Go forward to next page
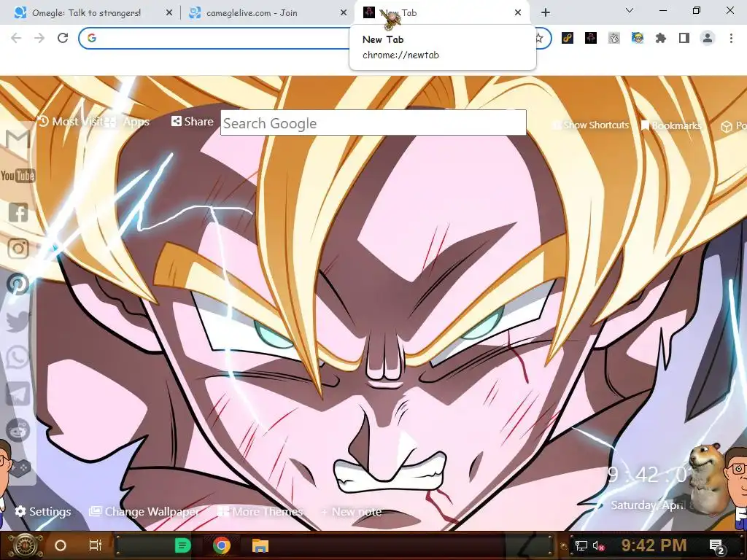Viewport: 747px width, 560px height. 39,38
